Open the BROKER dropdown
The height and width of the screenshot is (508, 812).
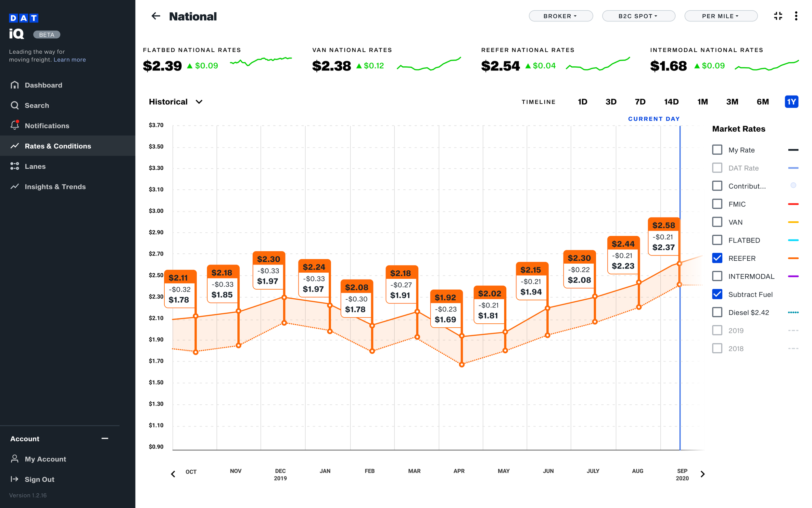tap(561, 16)
